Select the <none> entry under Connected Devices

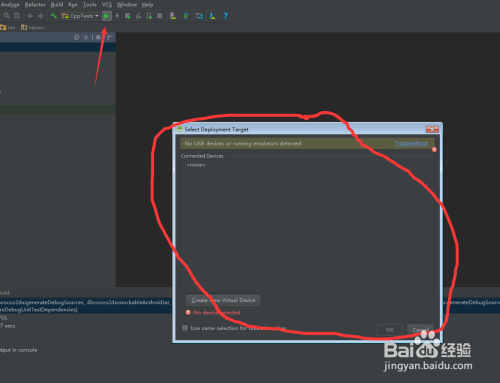click(x=196, y=165)
